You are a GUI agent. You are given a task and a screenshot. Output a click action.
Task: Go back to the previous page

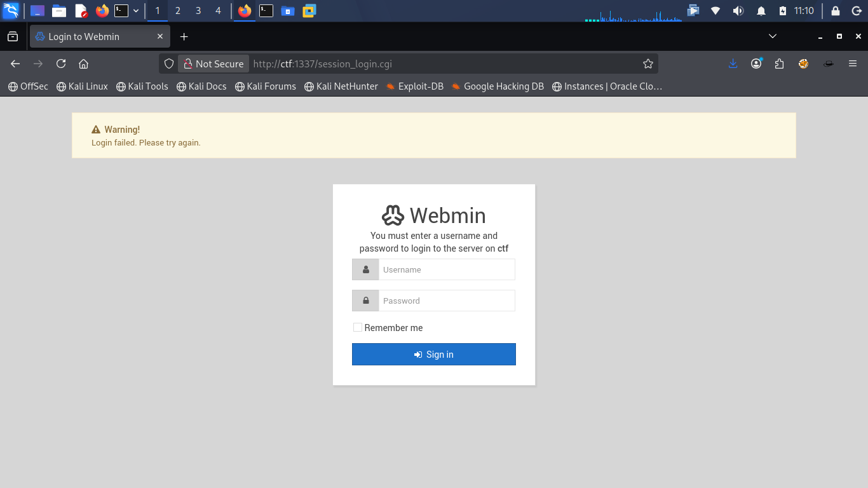tap(15, 64)
